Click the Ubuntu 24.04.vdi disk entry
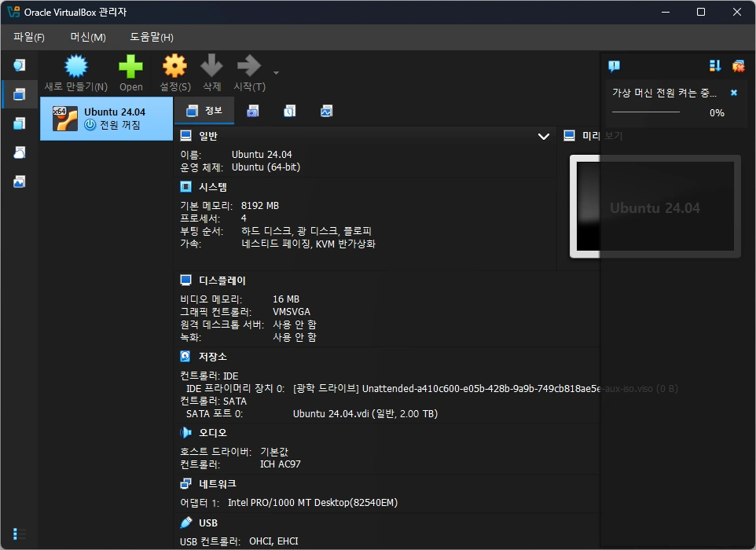756x550 pixels. point(365,413)
